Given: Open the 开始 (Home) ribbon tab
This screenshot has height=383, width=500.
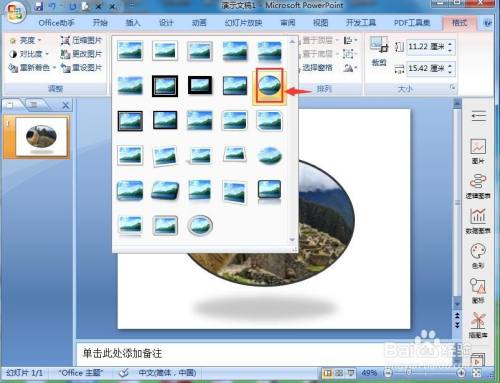Looking at the screenshot, I should point(100,23).
